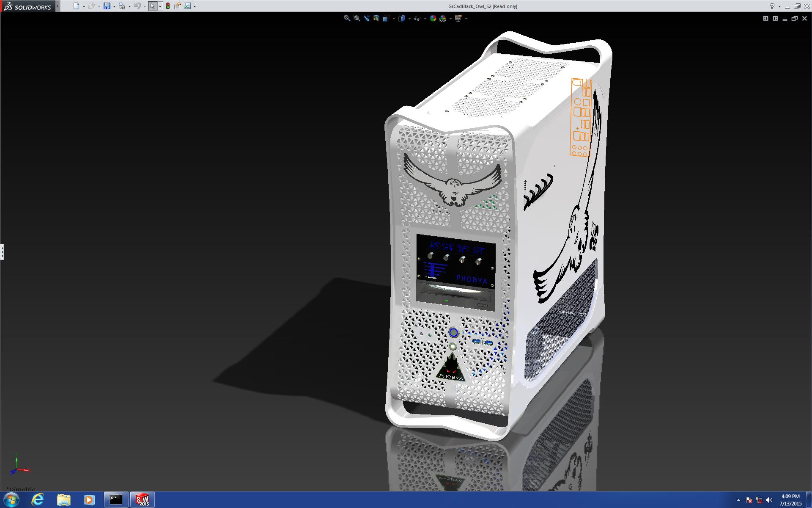The width and height of the screenshot is (812, 508).
Task: Select the Zoom to Area tool
Action: (357, 18)
